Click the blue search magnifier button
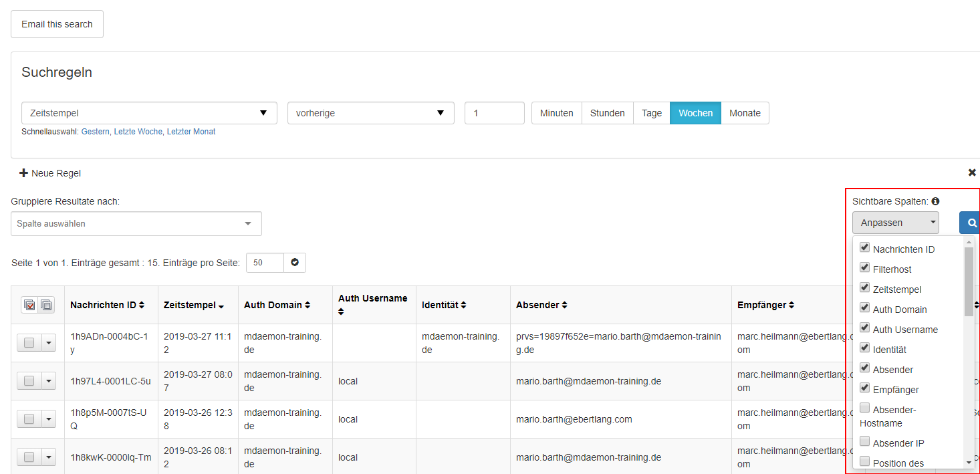Image resolution: width=980 pixels, height=474 pixels. (x=971, y=223)
